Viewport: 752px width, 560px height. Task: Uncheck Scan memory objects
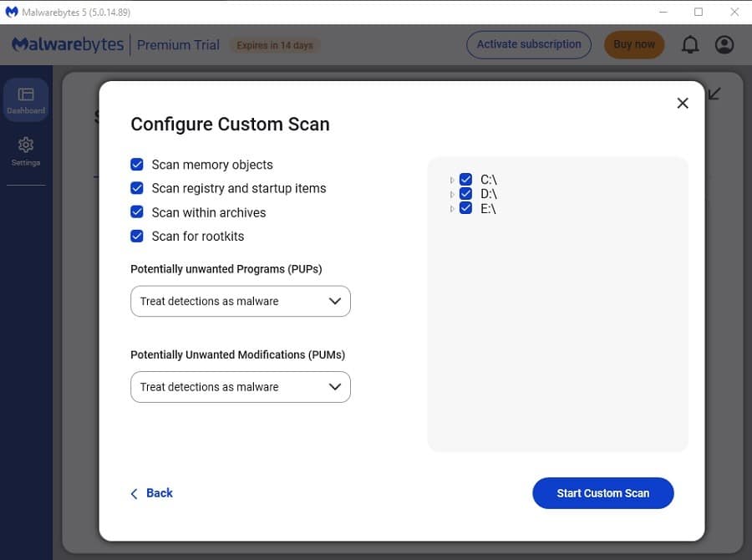coord(137,165)
